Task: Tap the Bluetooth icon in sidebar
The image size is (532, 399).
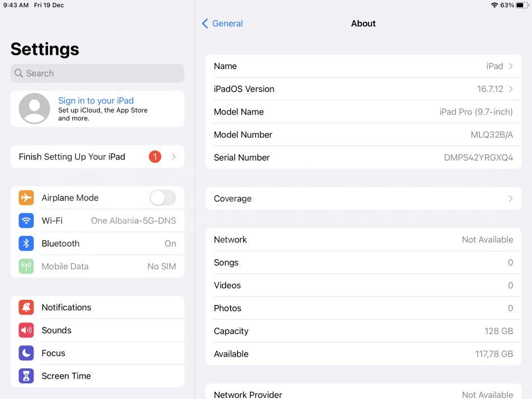Action: pyautogui.click(x=26, y=243)
